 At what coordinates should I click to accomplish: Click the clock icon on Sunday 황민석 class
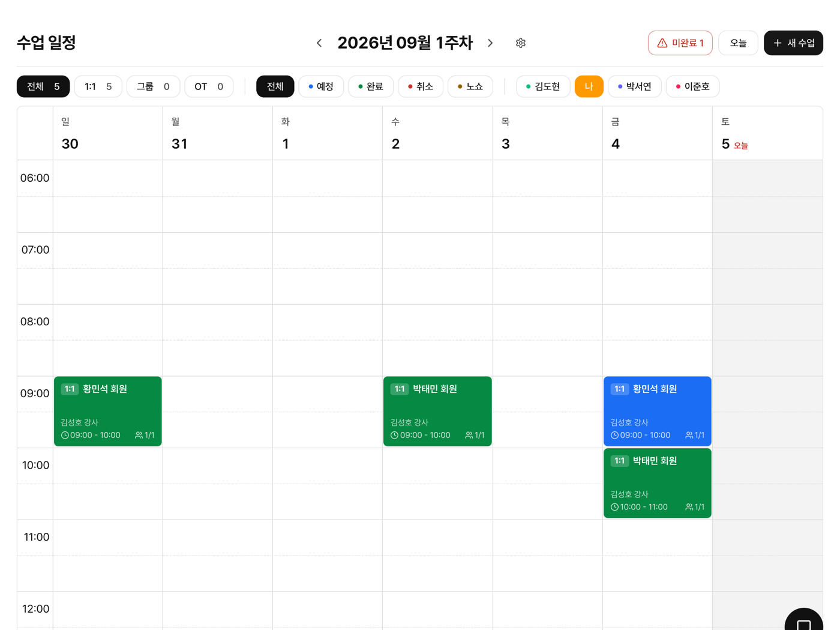click(x=65, y=436)
